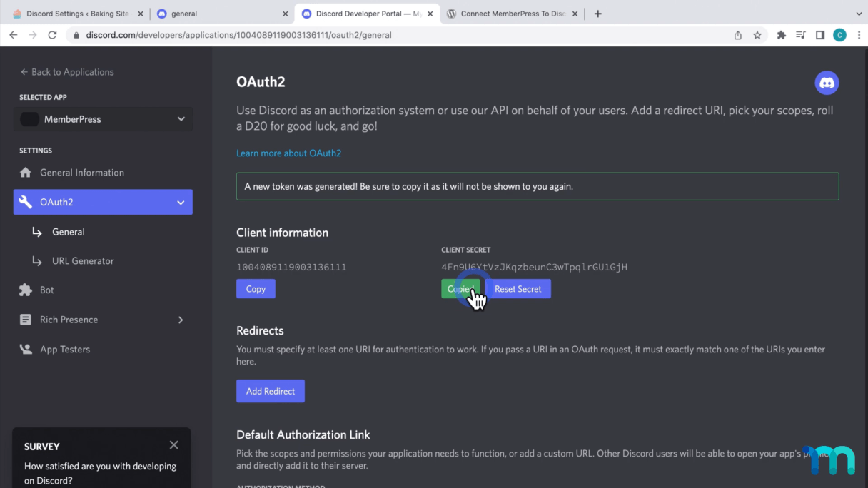Open the Rich Presence section icon
This screenshot has height=488, width=868.
tap(26, 320)
